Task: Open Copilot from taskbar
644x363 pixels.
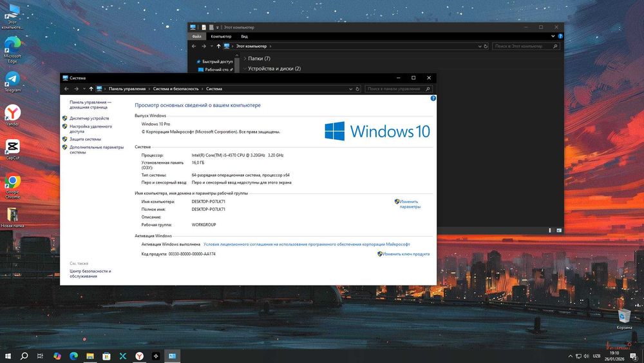Action: point(57,356)
